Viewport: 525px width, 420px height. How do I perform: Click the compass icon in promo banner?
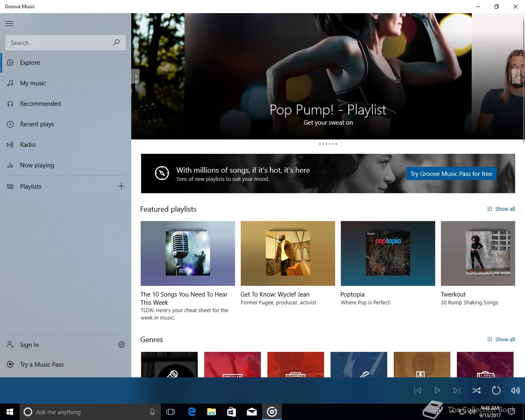[x=162, y=173]
